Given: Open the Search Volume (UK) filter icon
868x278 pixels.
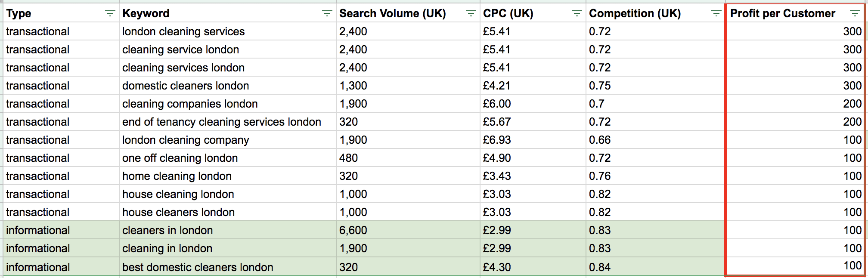Looking at the screenshot, I should pyautogui.click(x=471, y=14).
